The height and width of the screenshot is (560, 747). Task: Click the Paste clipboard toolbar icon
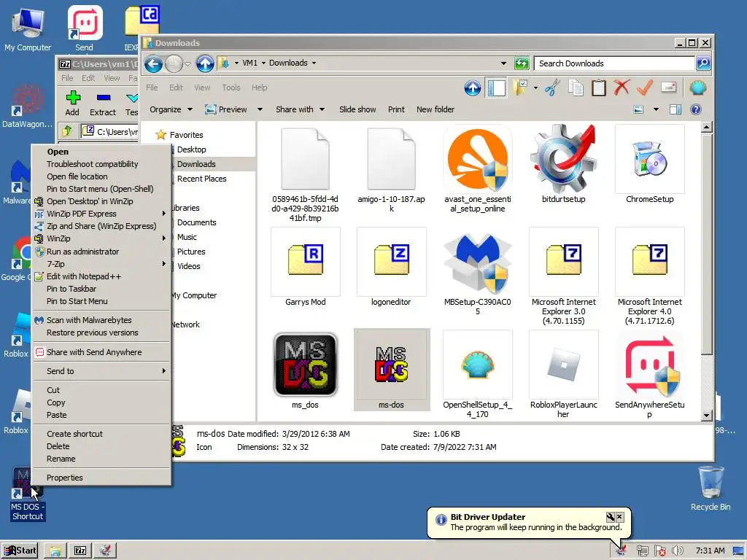point(598,88)
